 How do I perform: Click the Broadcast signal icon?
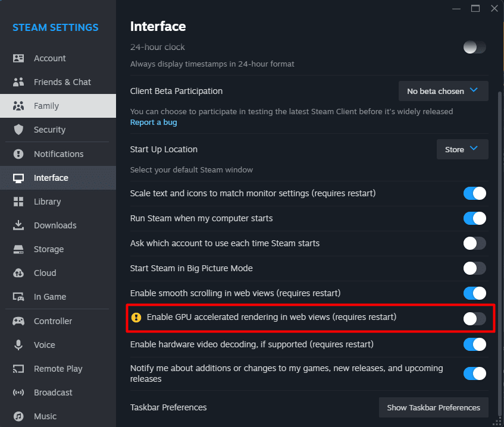17,393
